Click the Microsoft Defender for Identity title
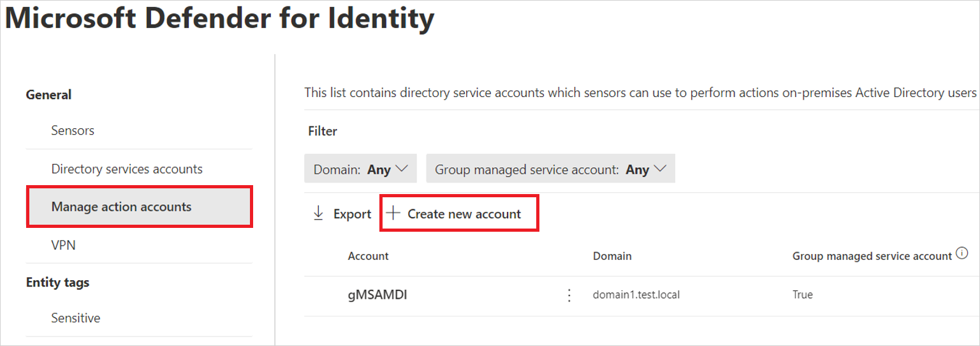The width and height of the screenshot is (980, 346). [220, 19]
